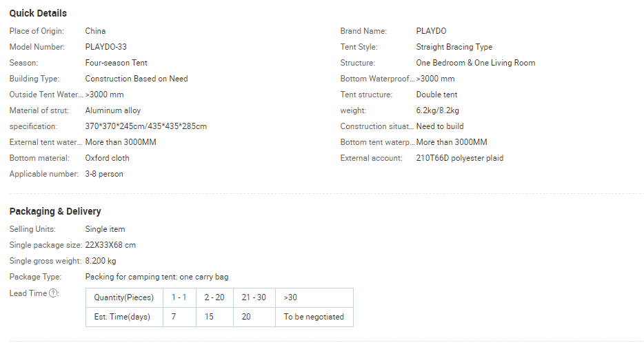Click the truncated External tent water label

pos(46,142)
